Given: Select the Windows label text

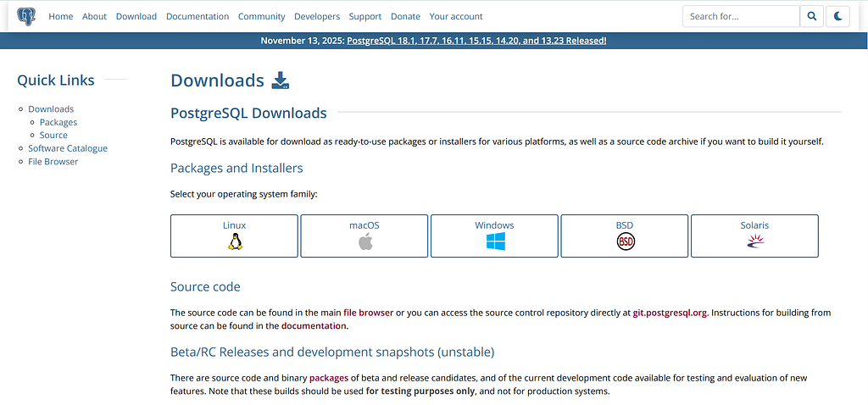Looking at the screenshot, I should click(494, 225).
